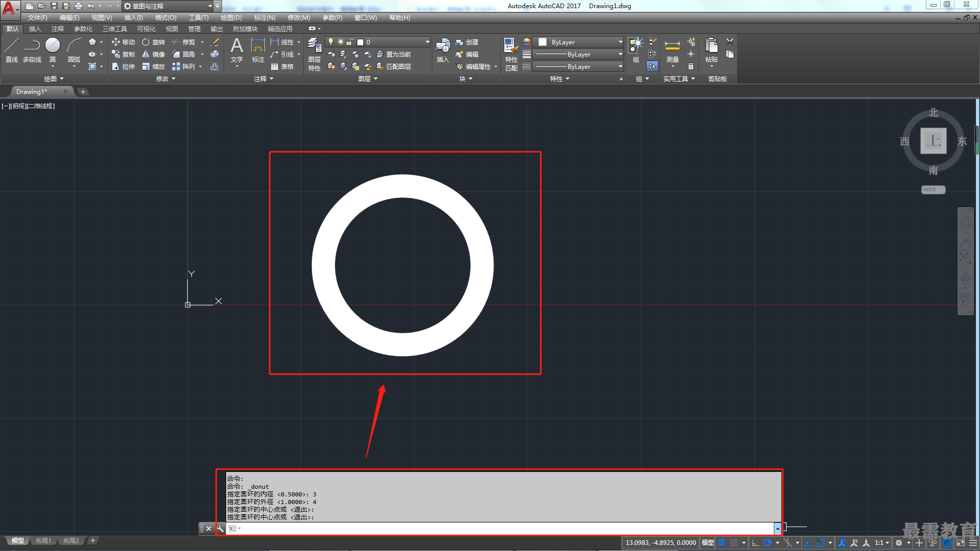Click the Table (表格) tool
This screenshot has height=551, width=980.
[282, 67]
